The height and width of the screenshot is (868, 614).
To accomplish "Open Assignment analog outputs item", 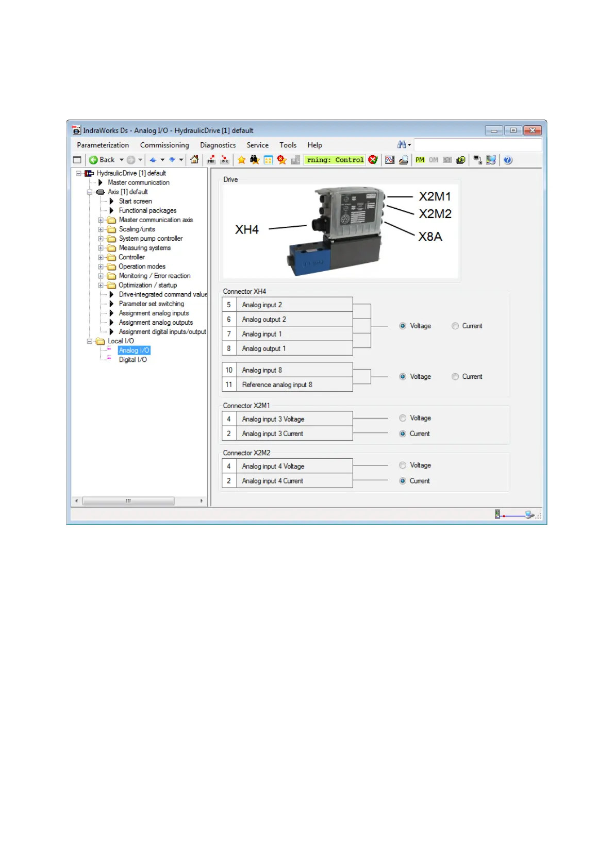I will 156,323.
